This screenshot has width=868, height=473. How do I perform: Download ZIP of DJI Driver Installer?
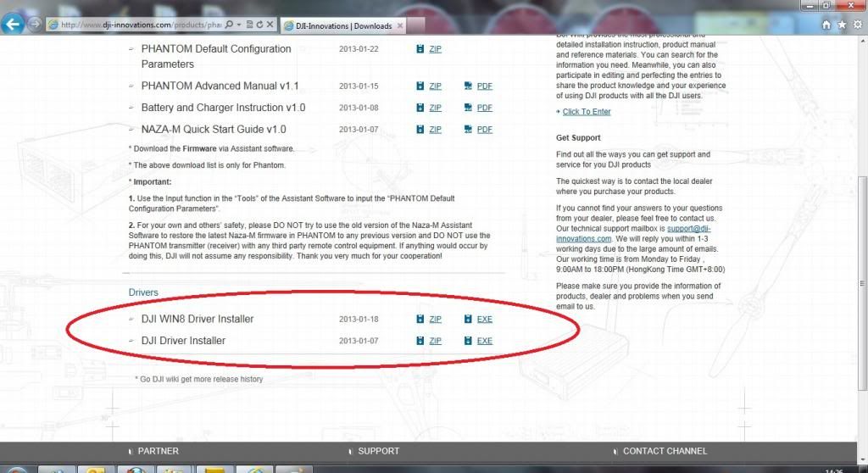(x=435, y=341)
